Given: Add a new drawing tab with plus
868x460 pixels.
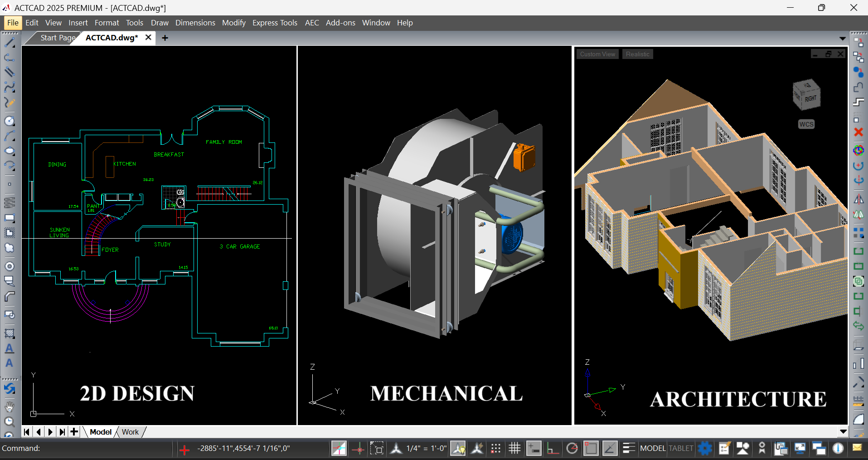Looking at the screenshot, I should click(165, 38).
